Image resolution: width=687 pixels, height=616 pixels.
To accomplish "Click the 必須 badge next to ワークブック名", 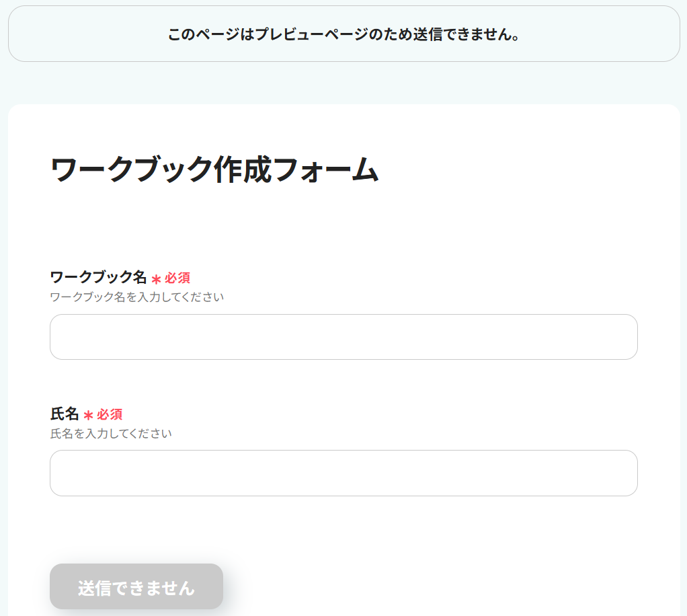I will (177, 278).
